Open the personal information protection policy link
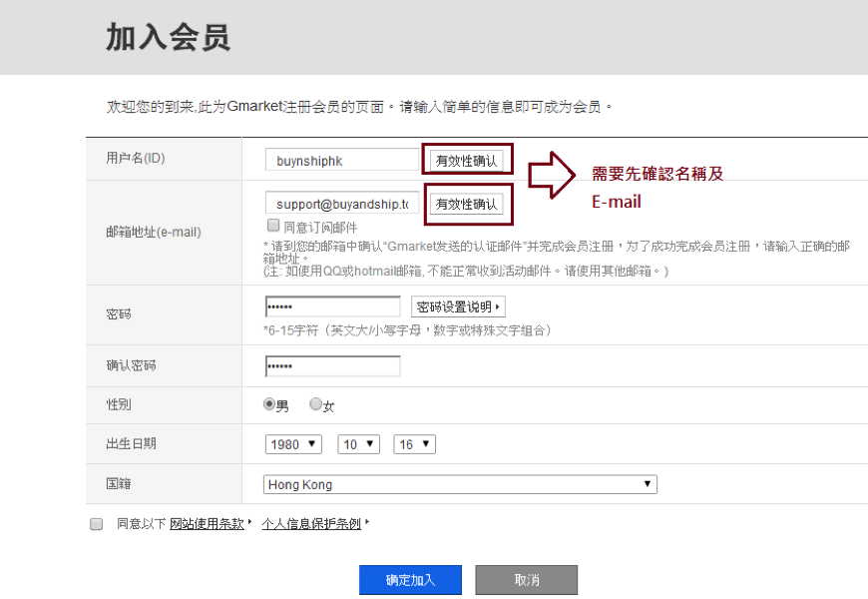 pyautogui.click(x=311, y=524)
